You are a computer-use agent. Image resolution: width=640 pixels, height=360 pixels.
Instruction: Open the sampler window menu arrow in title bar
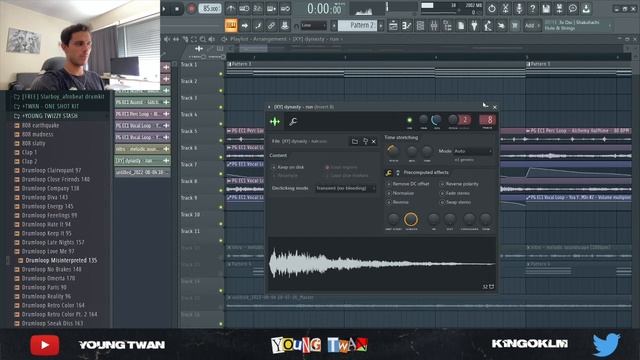[x=269, y=107]
